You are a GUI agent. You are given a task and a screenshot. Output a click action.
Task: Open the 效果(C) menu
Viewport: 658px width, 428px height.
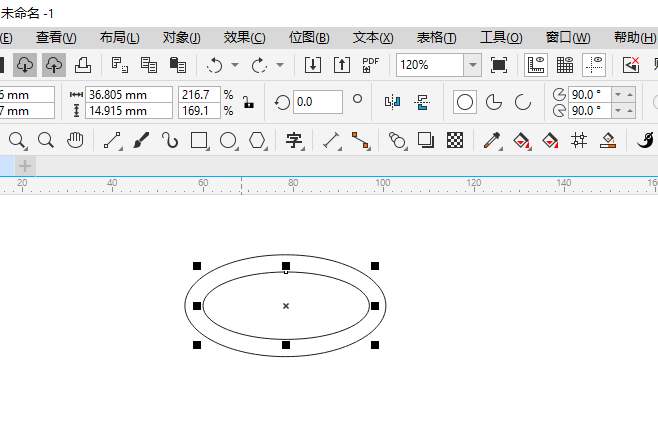[x=244, y=38]
